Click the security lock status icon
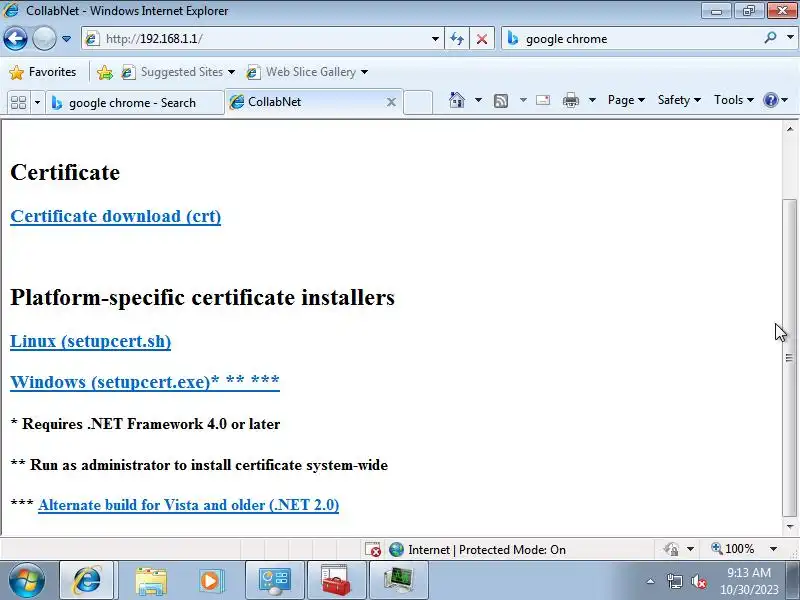This screenshot has height=600, width=800. tap(671, 549)
